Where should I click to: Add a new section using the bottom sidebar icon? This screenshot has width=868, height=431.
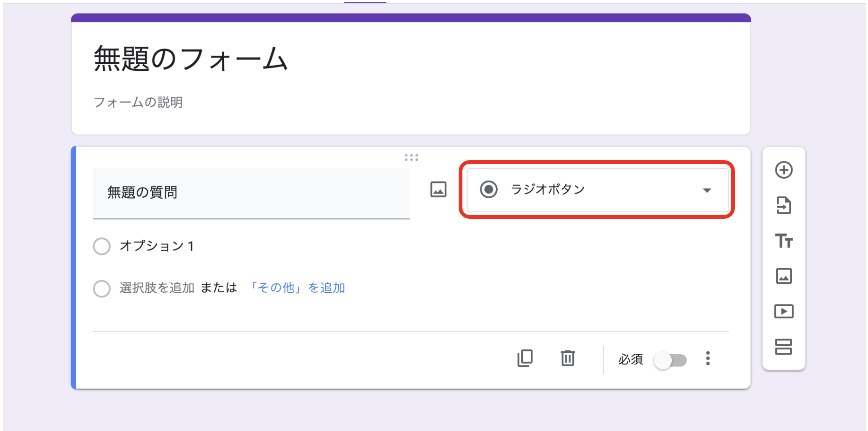(x=785, y=346)
